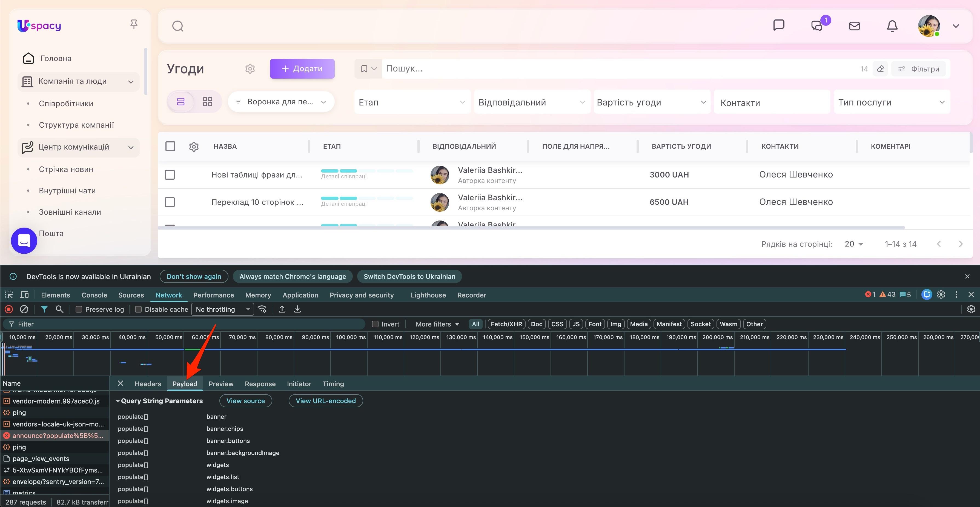Check the Disable cache option
The height and width of the screenshot is (507, 980).
click(139, 309)
